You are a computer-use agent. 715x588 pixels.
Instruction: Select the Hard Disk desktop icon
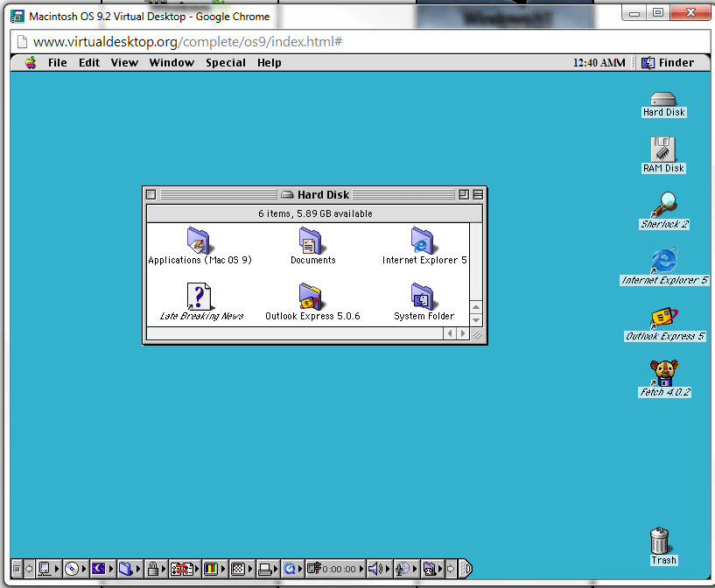(x=663, y=105)
